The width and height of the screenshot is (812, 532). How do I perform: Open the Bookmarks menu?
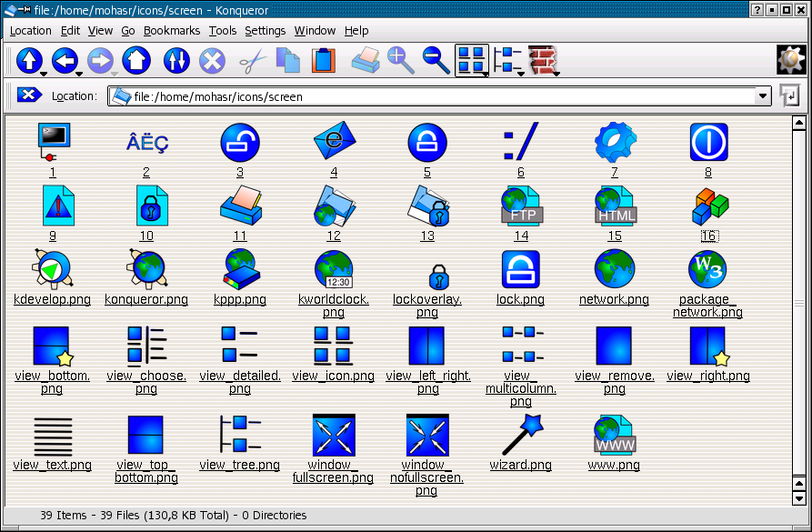172,31
